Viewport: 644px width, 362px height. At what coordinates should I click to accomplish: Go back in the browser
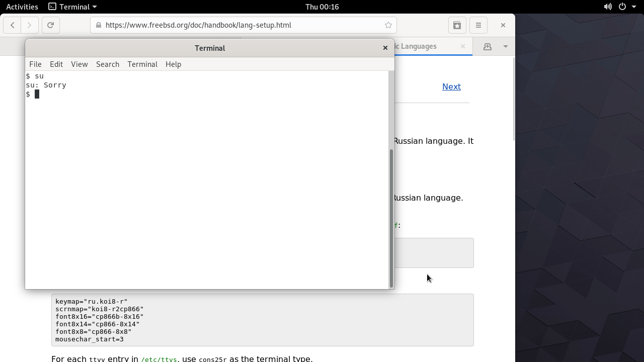(x=13, y=25)
